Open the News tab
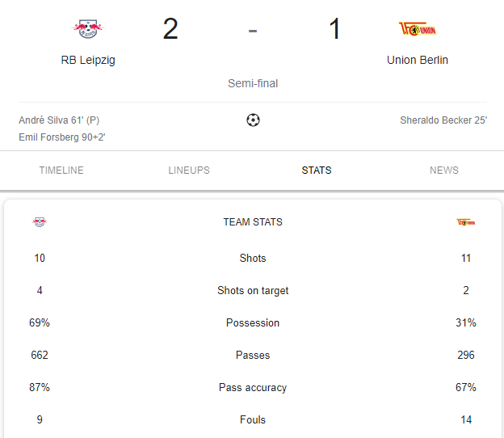This screenshot has width=504, height=438. [x=444, y=171]
